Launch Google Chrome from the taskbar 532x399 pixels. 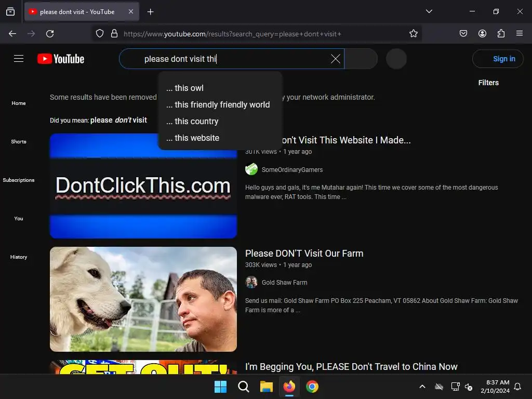tap(312, 387)
